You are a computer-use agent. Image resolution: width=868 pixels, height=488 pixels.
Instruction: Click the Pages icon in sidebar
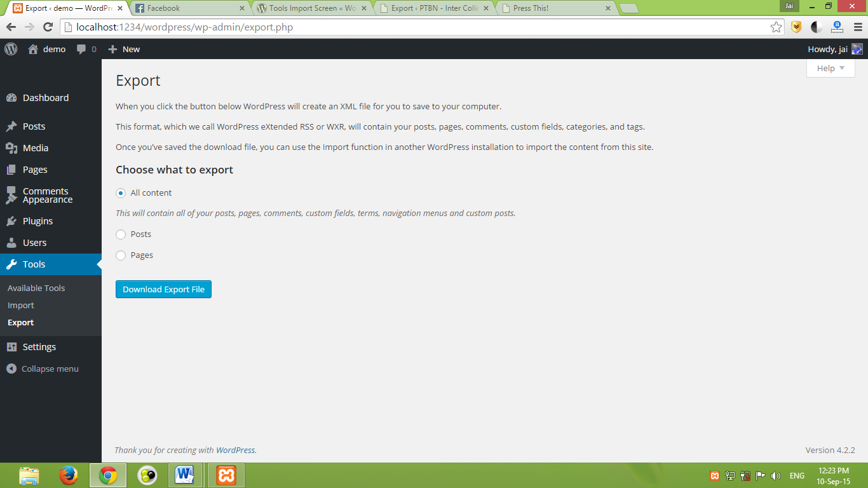[11, 170]
